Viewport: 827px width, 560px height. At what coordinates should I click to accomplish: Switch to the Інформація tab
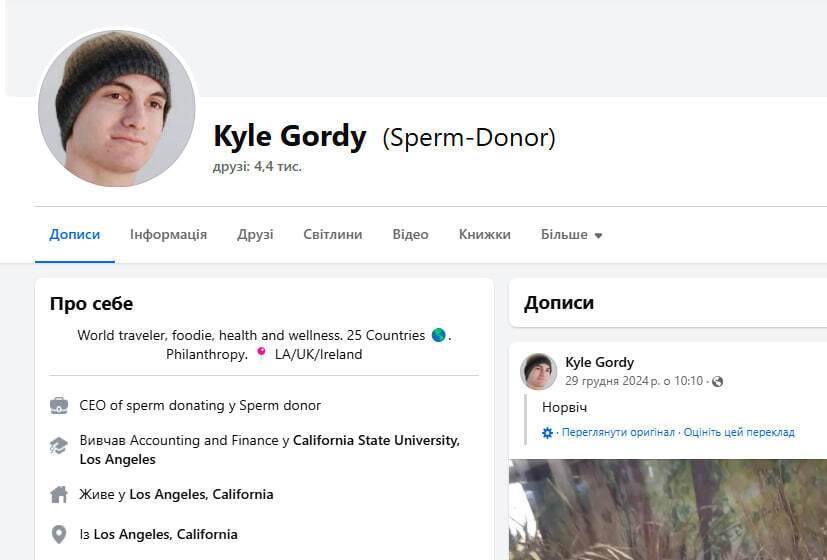(x=168, y=235)
